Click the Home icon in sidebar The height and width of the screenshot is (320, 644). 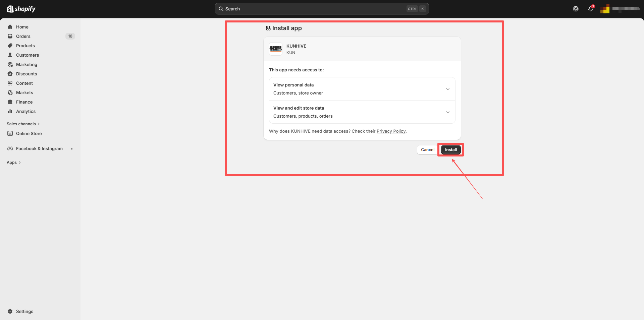[10, 27]
